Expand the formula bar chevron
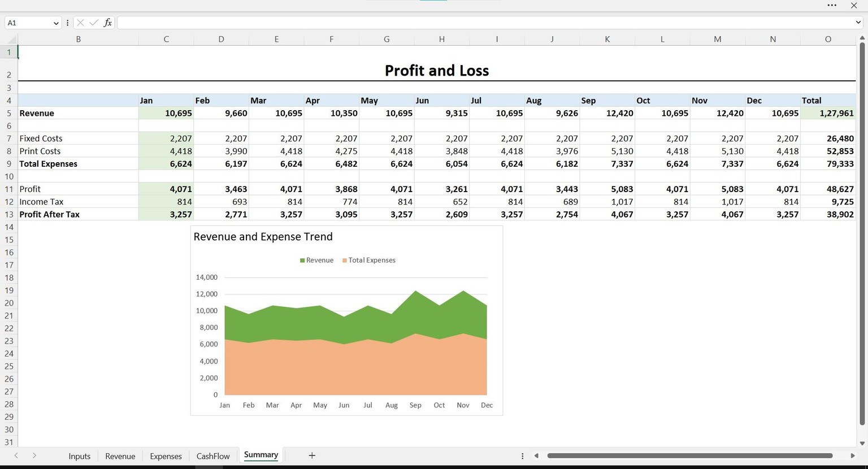The height and width of the screenshot is (469, 868). (858, 23)
